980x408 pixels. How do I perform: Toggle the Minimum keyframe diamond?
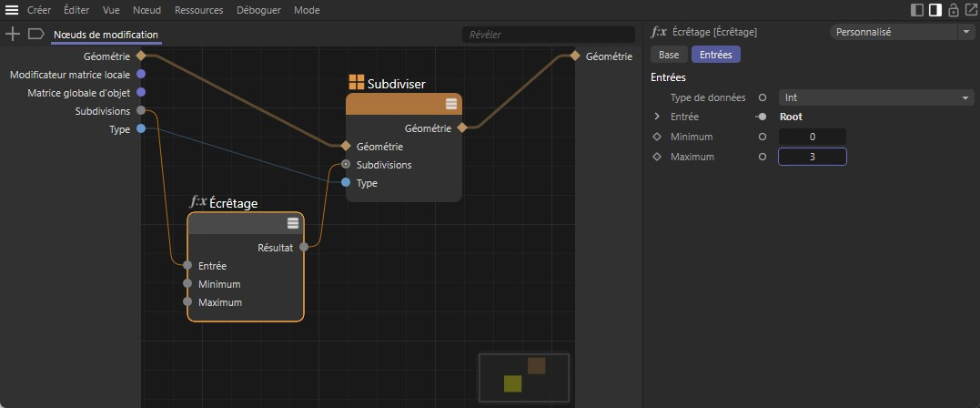(658, 137)
